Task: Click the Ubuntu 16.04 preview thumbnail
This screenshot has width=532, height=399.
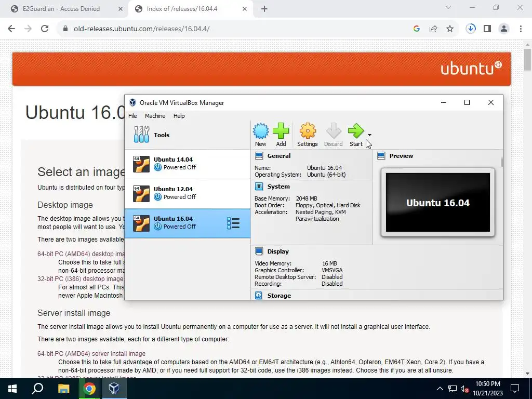Action: (437, 203)
